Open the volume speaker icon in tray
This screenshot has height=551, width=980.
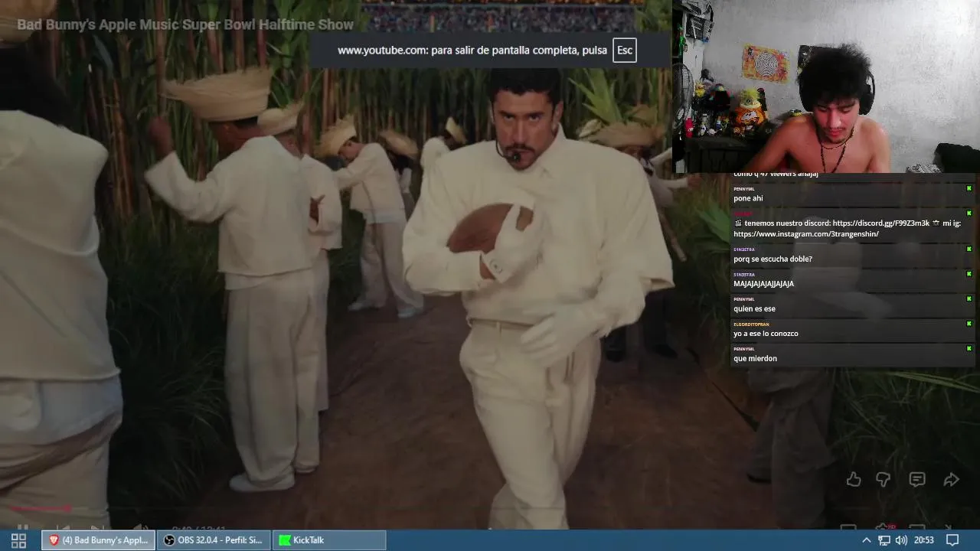[901, 540]
